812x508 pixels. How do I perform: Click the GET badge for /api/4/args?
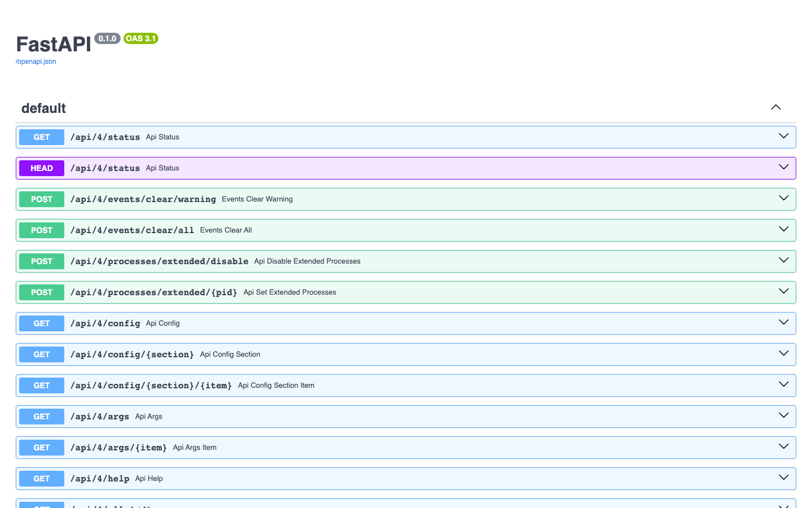[x=42, y=417]
